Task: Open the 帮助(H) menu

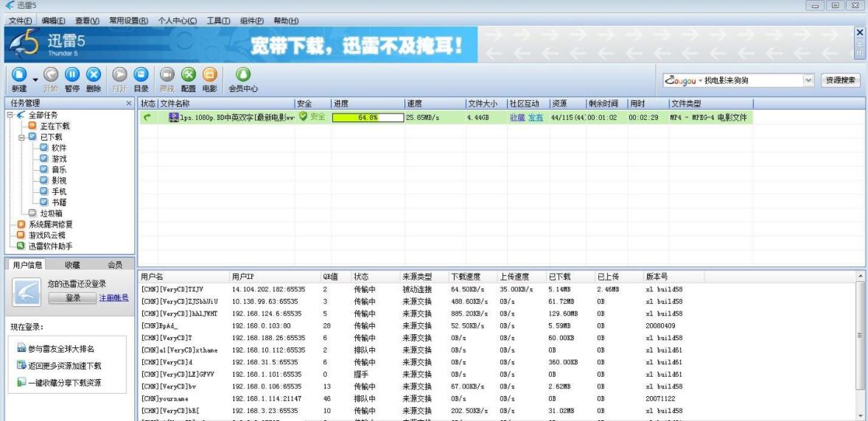Action: click(x=286, y=21)
